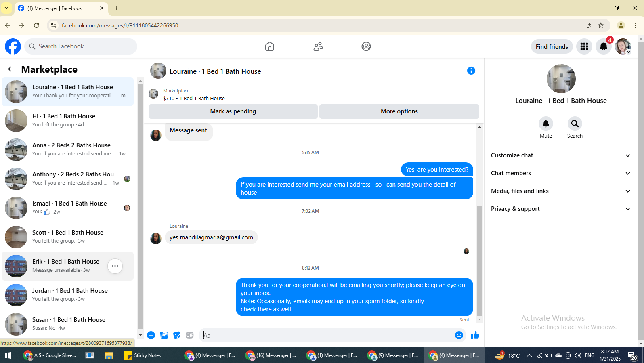This screenshot has height=363, width=644.
Task: Click the Search Facebook field
Action: [81, 46]
